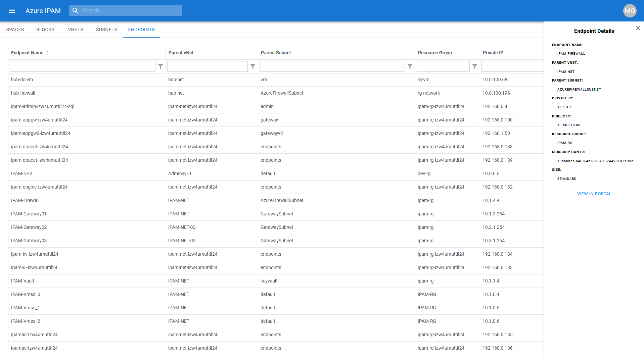644x358 pixels.
Task: Select the IPAM-Vmss_1 row
Action: (276, 308)
